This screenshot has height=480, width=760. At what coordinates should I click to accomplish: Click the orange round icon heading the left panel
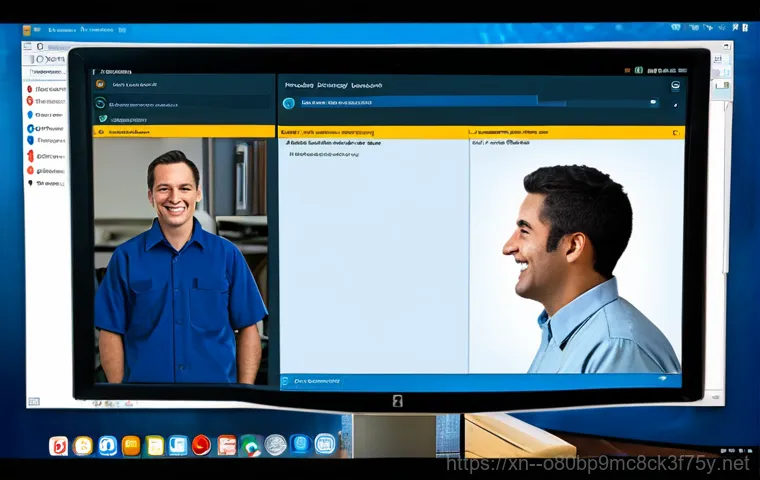100,84
